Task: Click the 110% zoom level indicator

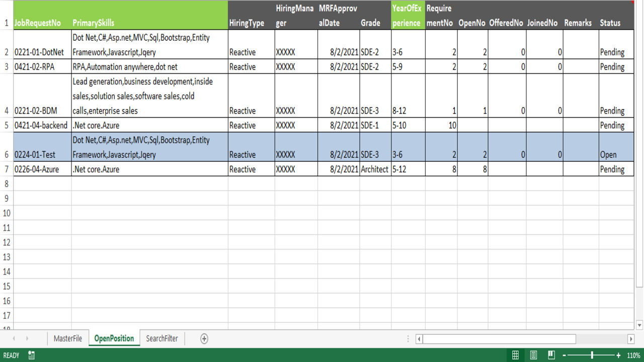Action: tap(633, 355)
